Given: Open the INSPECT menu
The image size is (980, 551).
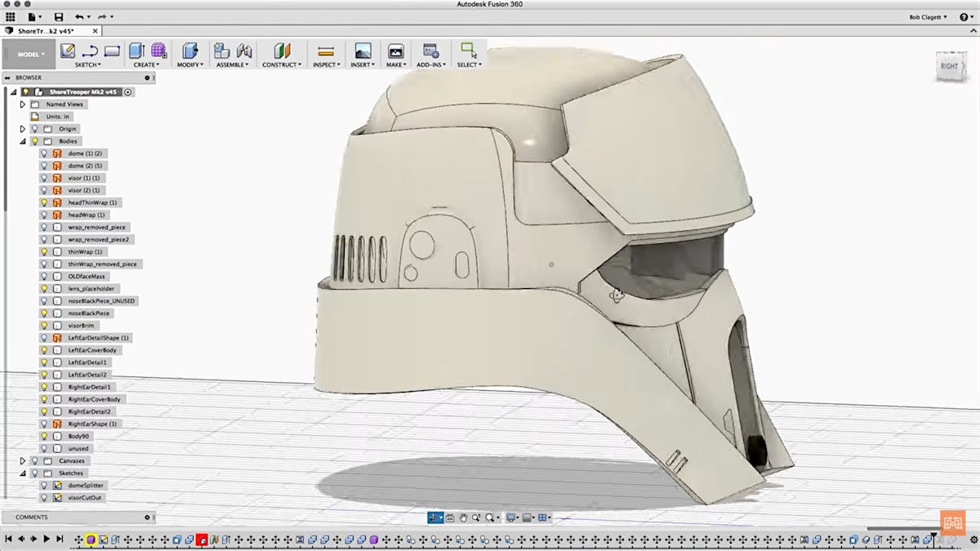Looking at the screenshot, I should [x=326, y=64].
